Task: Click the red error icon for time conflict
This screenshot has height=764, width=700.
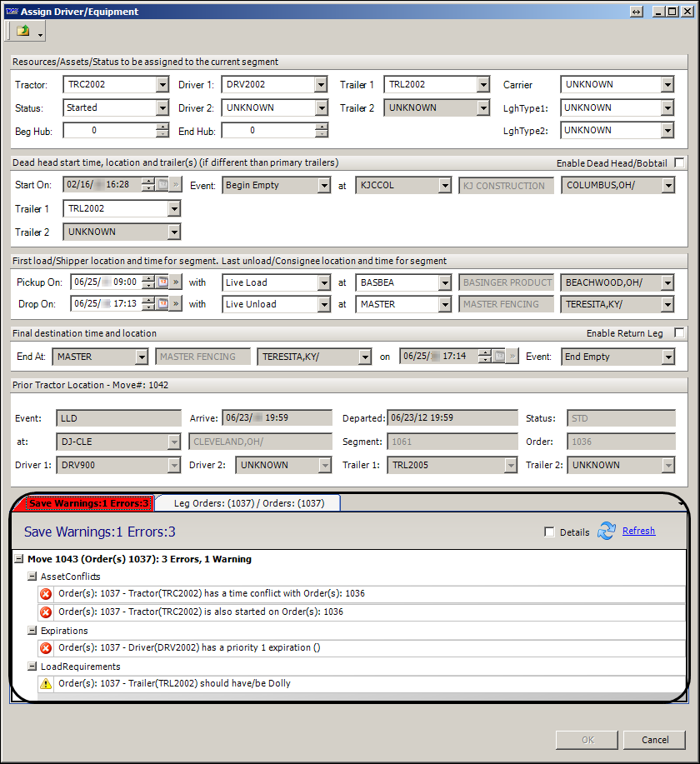Action: (x=47, y=594)
